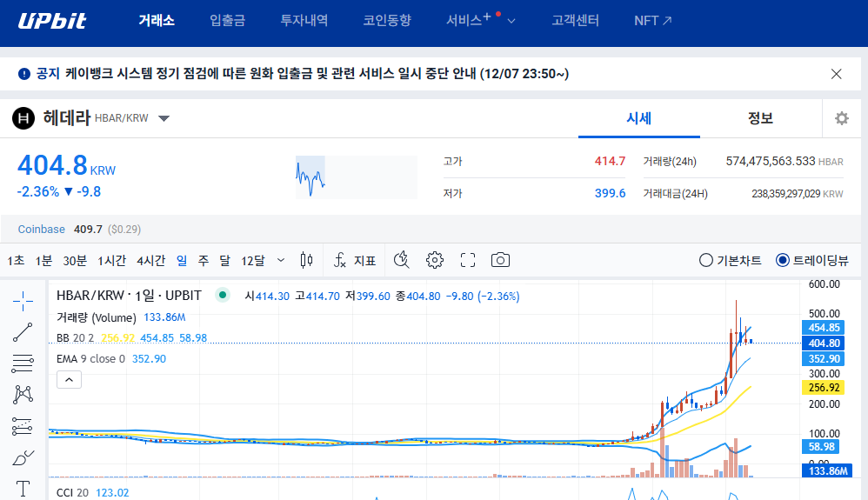
Task: Open the 거래소 menu
Action: (x=157, y=21)
